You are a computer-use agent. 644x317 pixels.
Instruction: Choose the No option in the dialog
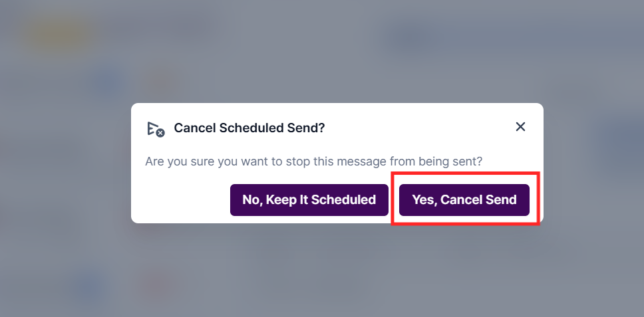(x=309, y=200)
